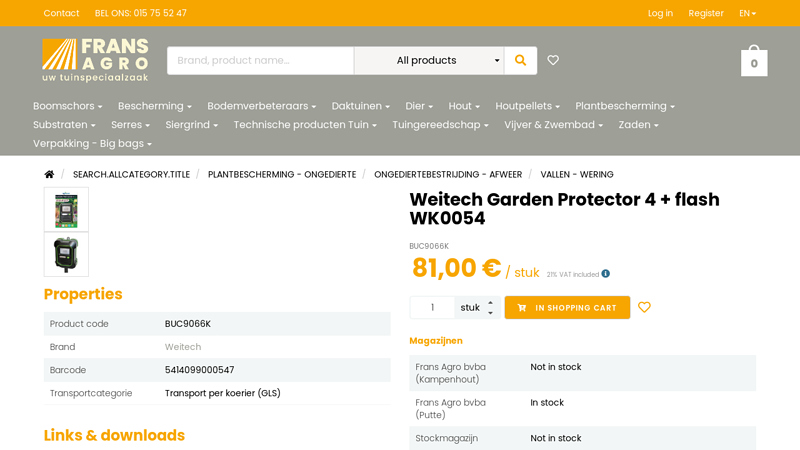
Task: Open Plantbescherming - Ongedierte breadcrumb
Action: tap(282, 174)
